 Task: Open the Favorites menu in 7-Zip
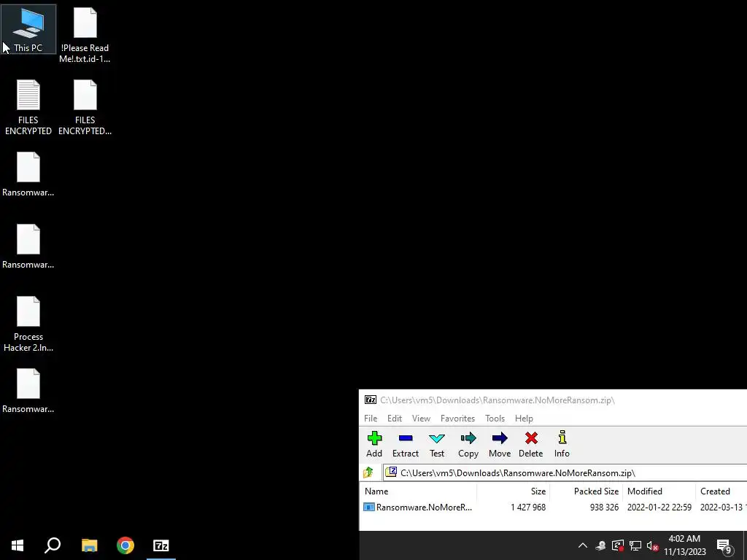pos(458,418)
